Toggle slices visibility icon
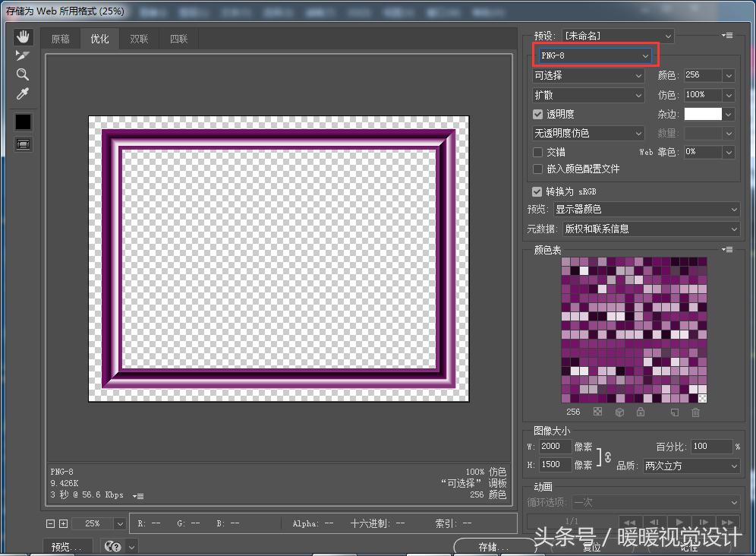756x556 pixels. [x=24, y=144]
